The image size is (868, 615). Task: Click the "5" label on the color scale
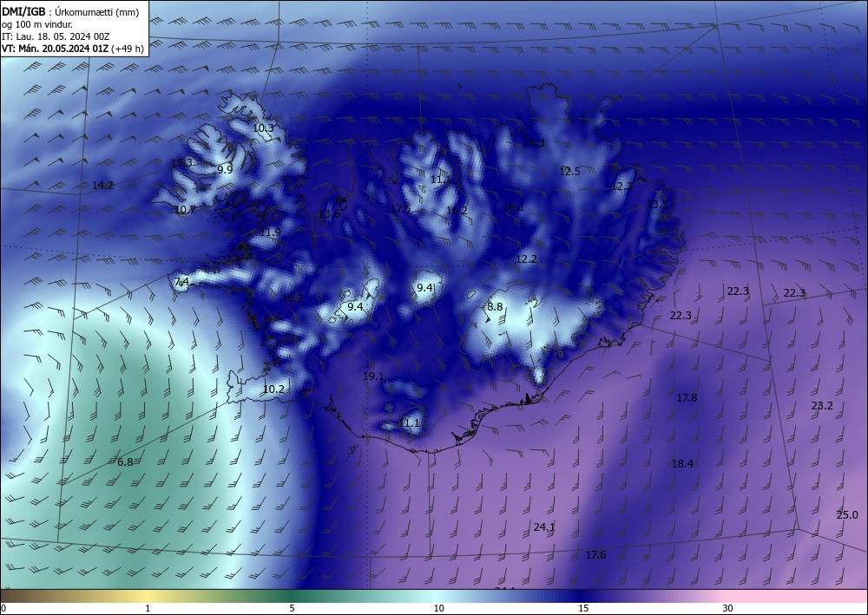pyautogui.click(x=292, y=608)
